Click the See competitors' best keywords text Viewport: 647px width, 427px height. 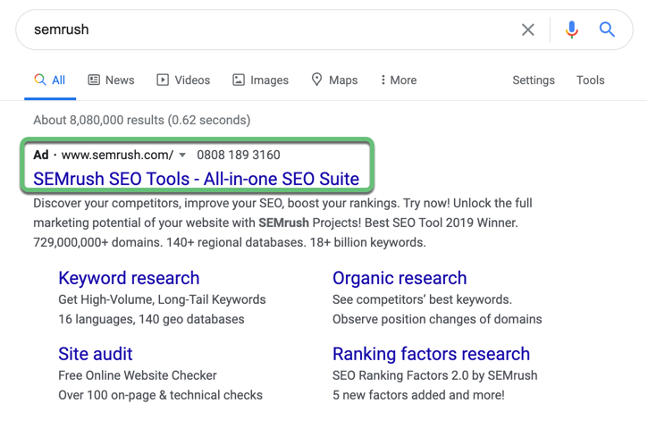422,300
